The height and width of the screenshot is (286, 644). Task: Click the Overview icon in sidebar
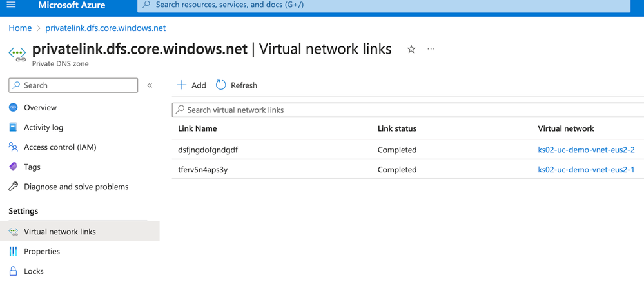14,108
